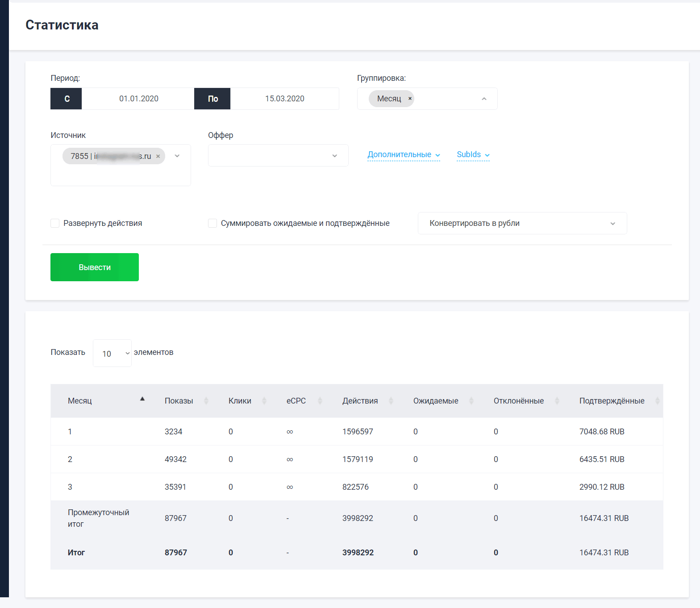The width and height of the screenshot is (700, 608).
Task: Sort table by Действия column
Action: (x=391, y=401)
